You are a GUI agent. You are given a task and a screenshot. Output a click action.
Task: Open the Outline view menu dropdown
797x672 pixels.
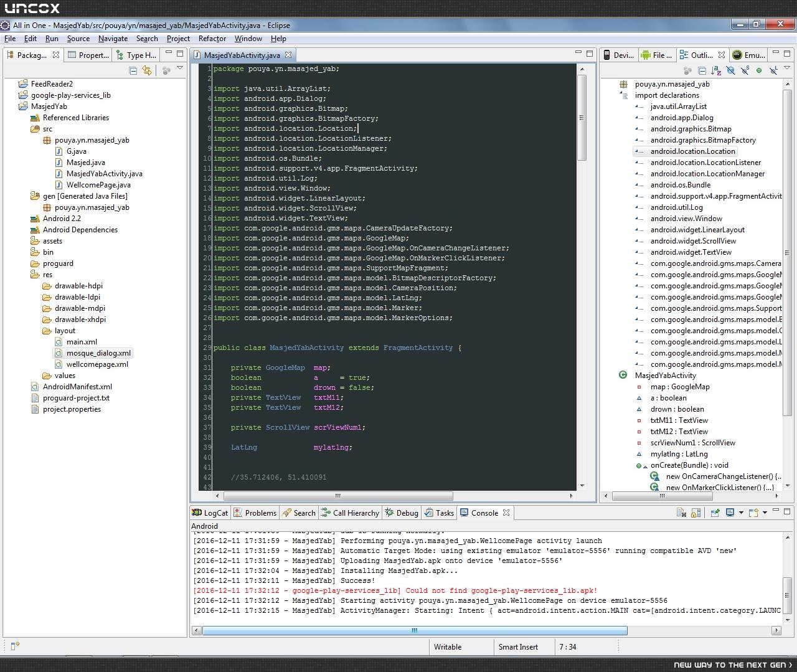(787, 68)
